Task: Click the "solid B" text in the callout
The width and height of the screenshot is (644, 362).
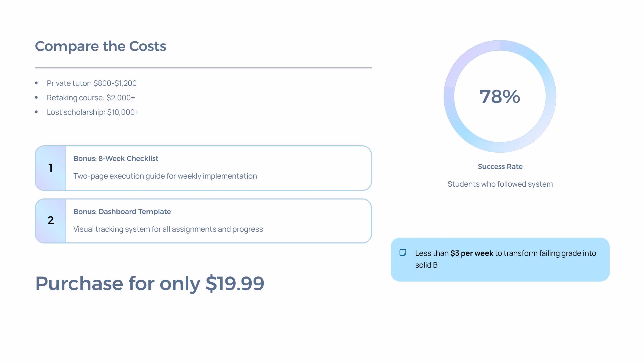Action: click(x=426, y=265)
